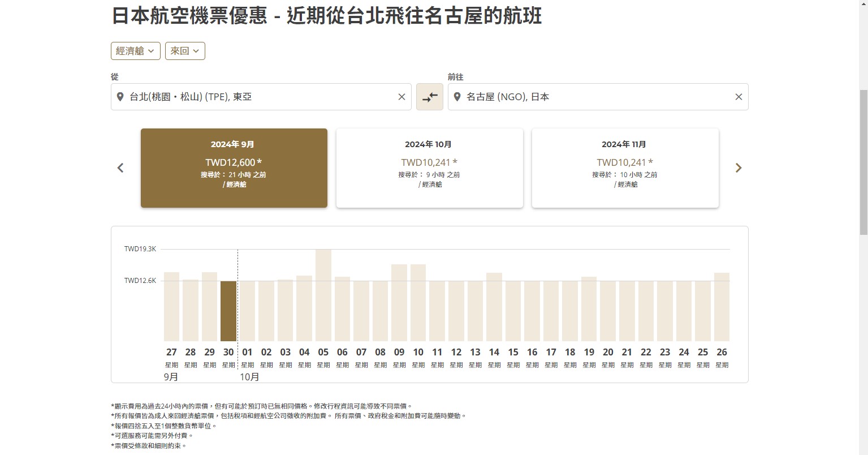Click the location pin icon in 從 field

120,96
